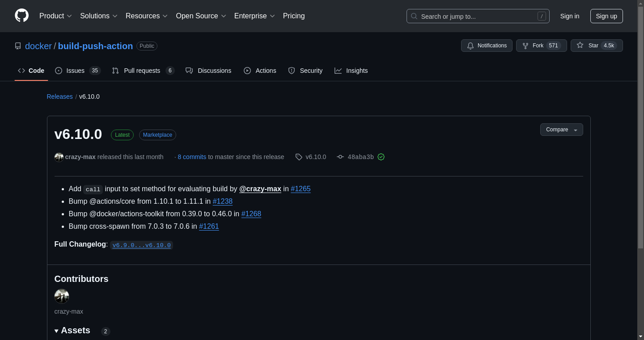The image size is (644, 340).
Task: Switch to the Code tab
Action: 31,71
